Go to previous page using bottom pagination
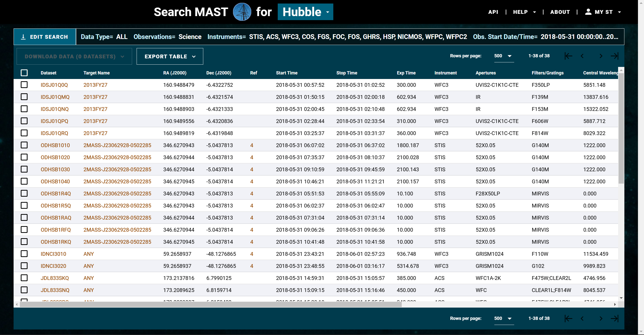 pos(582,318)
